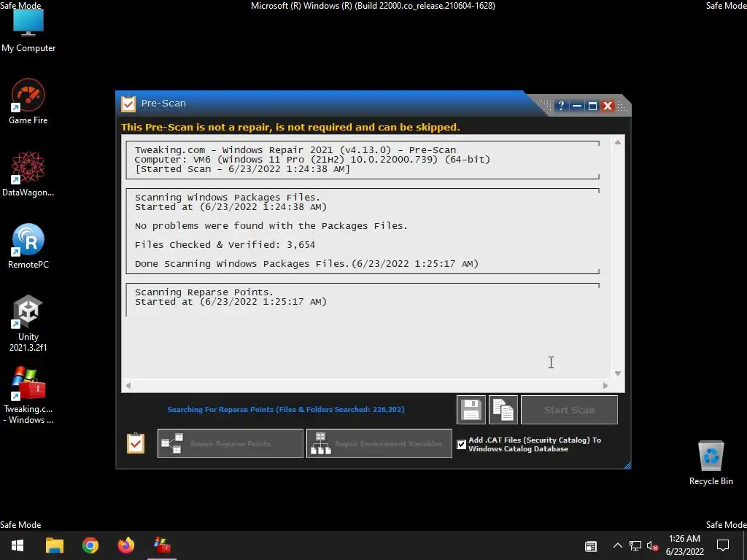The height and width of the screenshot is (560, 747).
Task: Click the log scroll up arrow
Action: [x=617, y=142]
